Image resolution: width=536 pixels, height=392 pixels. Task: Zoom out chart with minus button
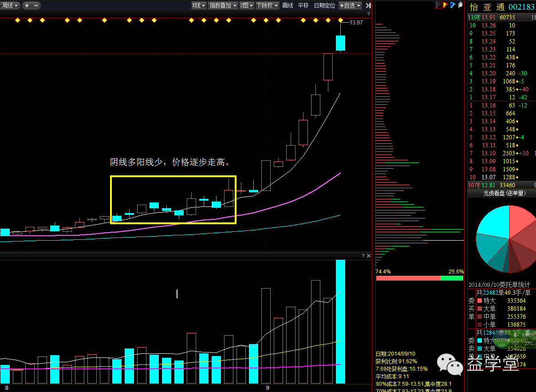point(36,5)
